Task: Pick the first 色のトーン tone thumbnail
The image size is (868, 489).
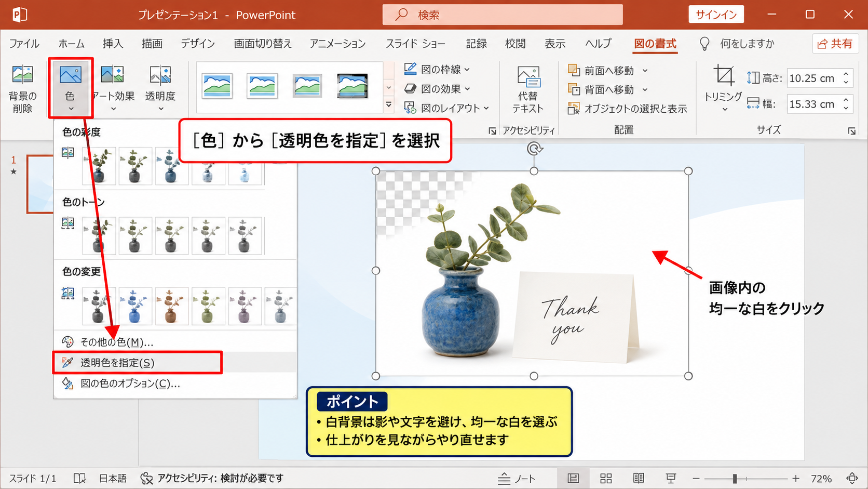Action: click(x=99, y=236)
